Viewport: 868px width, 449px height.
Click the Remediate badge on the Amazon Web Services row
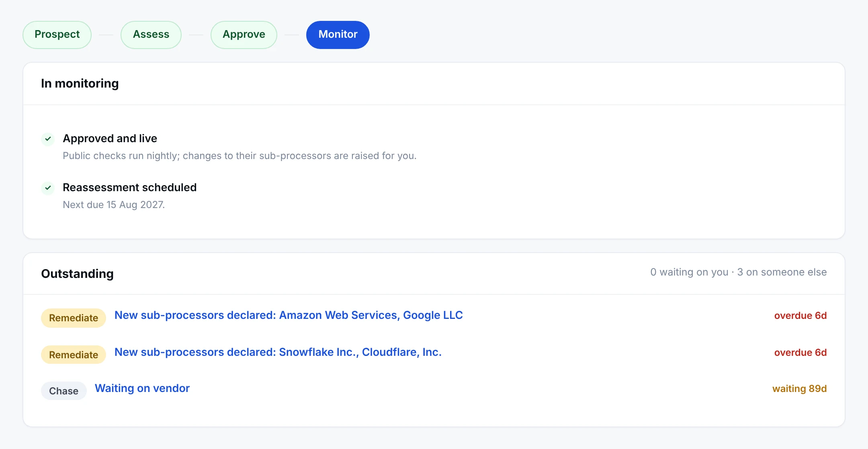coord(74,318)
